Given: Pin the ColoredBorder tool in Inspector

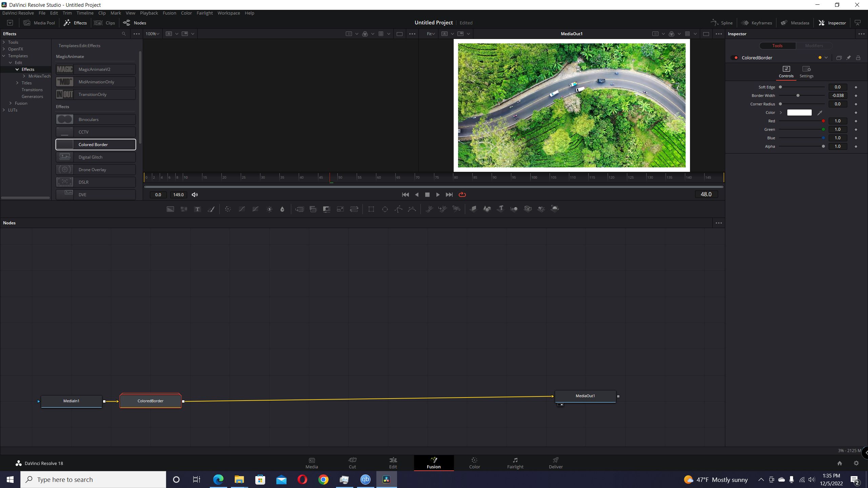Looking at the screenshot, I should tap(848, 58).
